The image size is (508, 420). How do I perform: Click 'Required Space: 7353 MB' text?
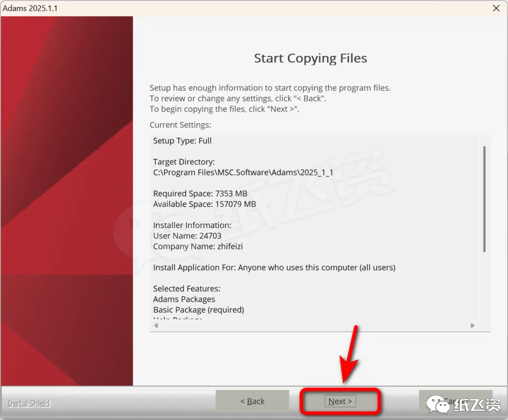point(200,193)
